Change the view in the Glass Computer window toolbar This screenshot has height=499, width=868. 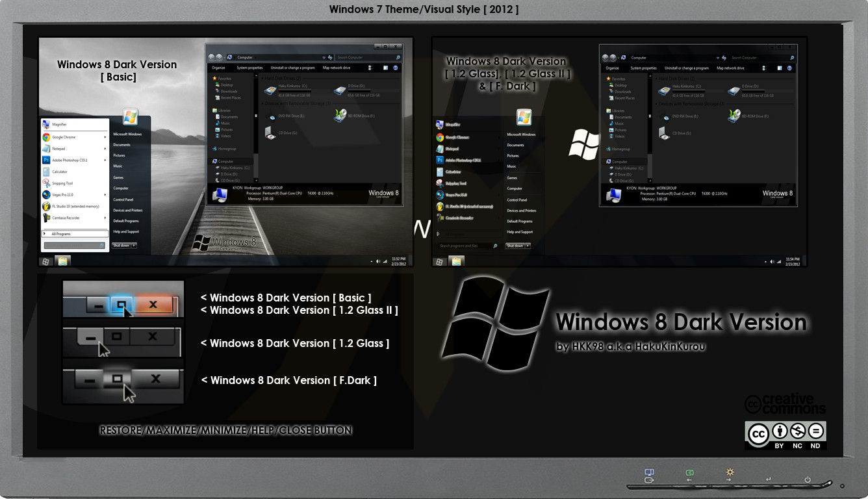click(x=765, y=68)
